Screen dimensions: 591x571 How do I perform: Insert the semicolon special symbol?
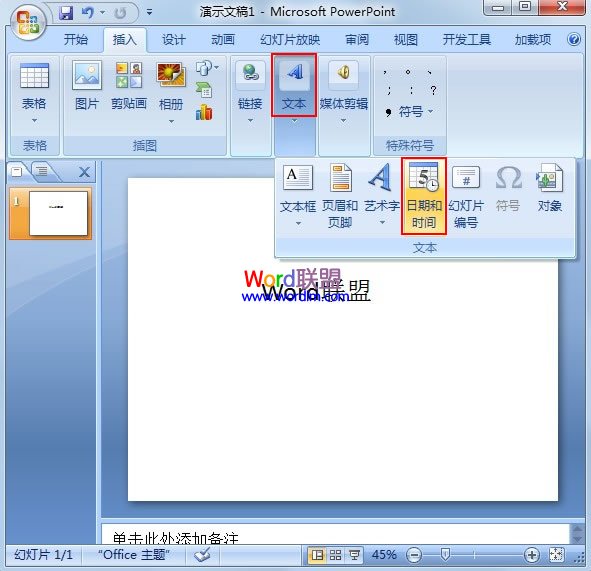pyautogui.click(x=389, y=90)
